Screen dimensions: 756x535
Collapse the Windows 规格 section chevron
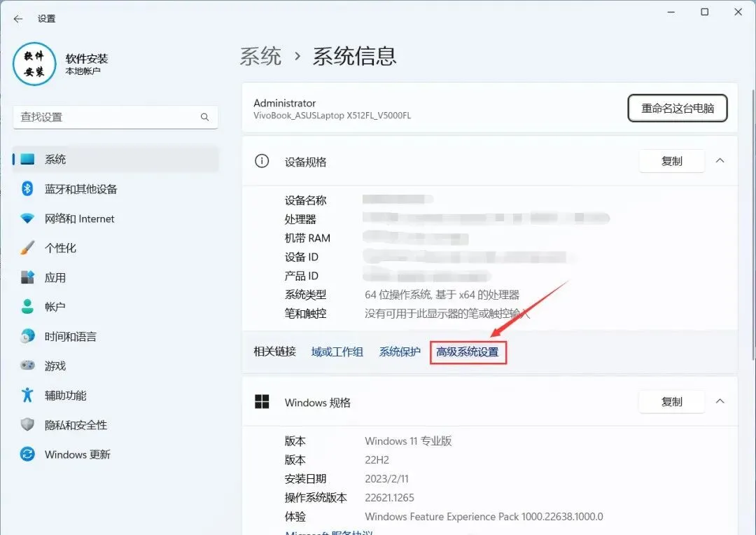point(720,401)
